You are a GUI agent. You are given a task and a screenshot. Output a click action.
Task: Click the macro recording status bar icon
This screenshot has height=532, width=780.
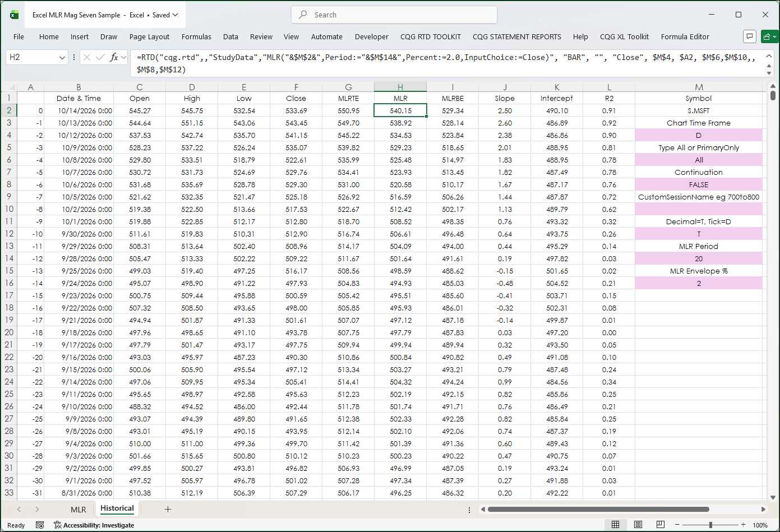[40, 525]
